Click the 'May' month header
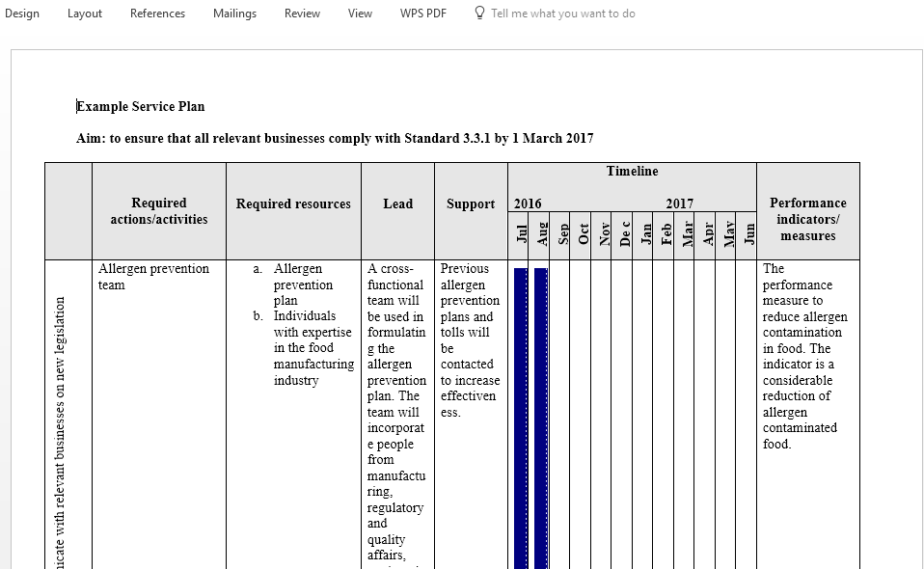 (x=728, y=235)
